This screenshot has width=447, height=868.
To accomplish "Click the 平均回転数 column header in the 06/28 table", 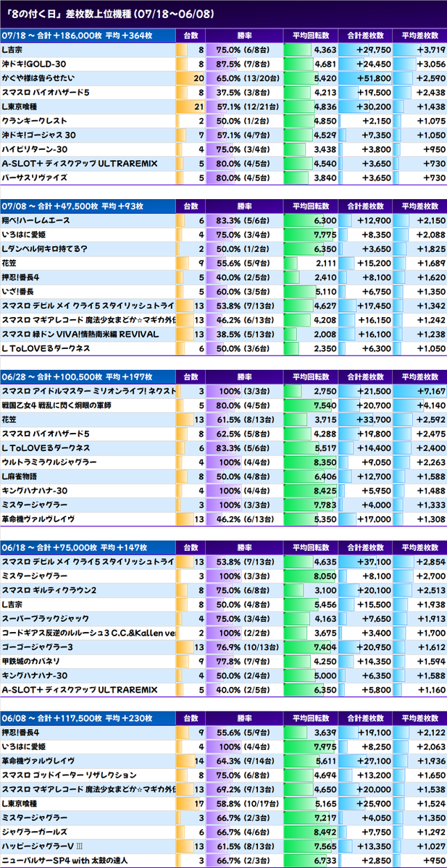I will [x=310, y=377].
